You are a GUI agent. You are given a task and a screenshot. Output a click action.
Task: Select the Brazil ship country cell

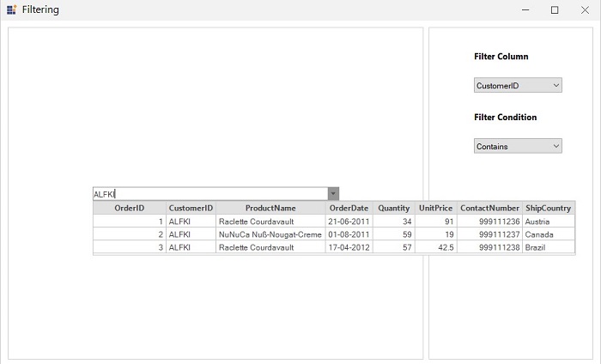click(x=549, y=247)
